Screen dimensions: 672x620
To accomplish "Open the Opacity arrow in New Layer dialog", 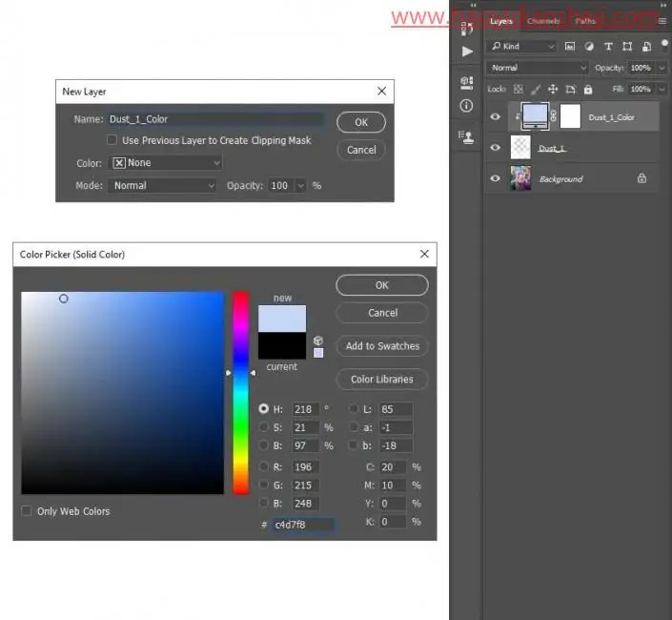I will coord(301,186).
